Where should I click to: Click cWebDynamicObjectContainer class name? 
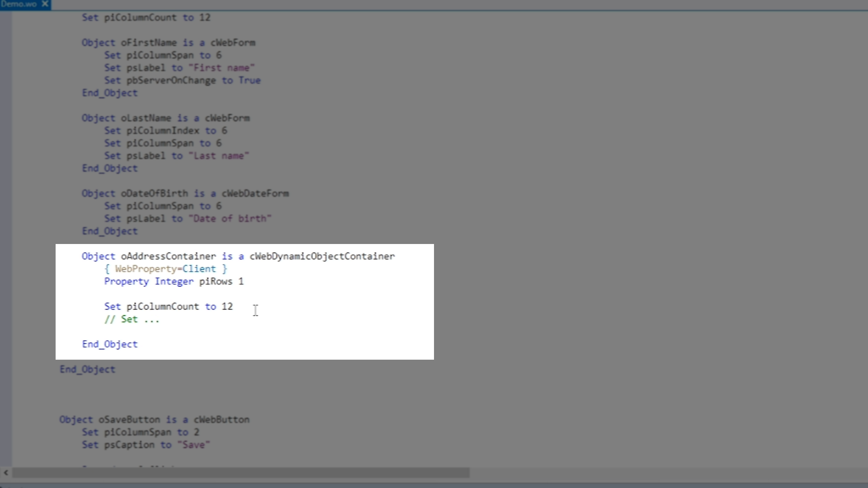(322, 256)
